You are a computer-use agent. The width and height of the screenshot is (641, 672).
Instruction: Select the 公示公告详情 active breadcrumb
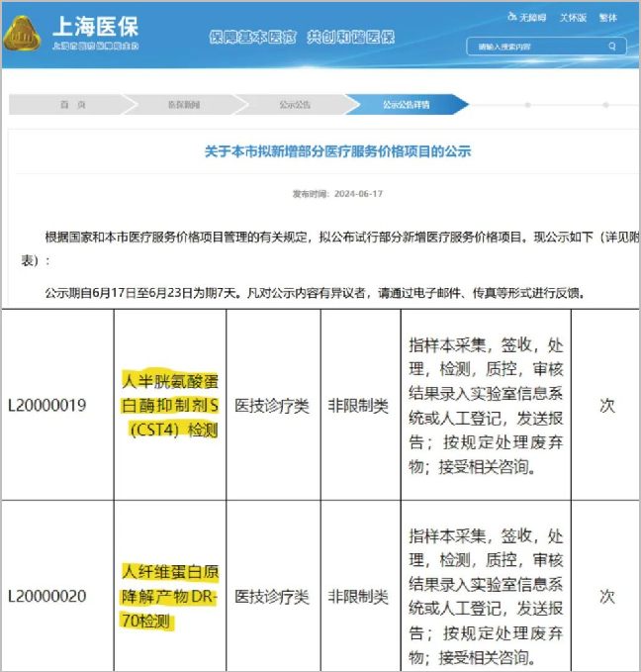(x=407, y=104)
